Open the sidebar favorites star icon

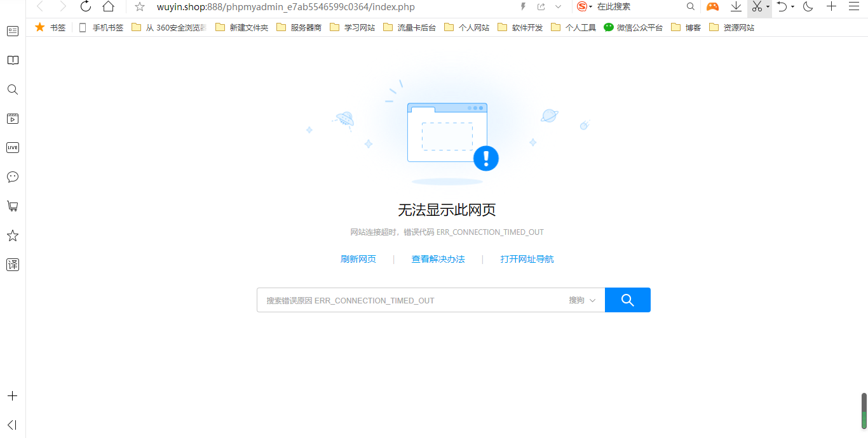pyautogui.click(x=12, y=236)
